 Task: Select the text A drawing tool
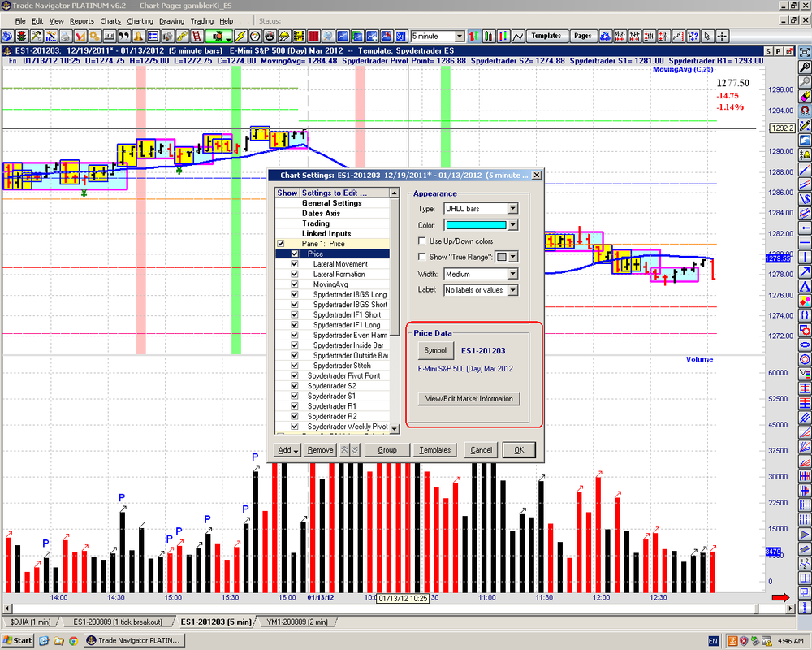805,287
